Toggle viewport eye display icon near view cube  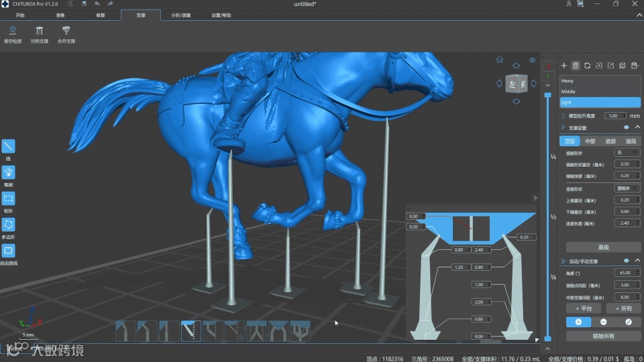coord(532,60)
